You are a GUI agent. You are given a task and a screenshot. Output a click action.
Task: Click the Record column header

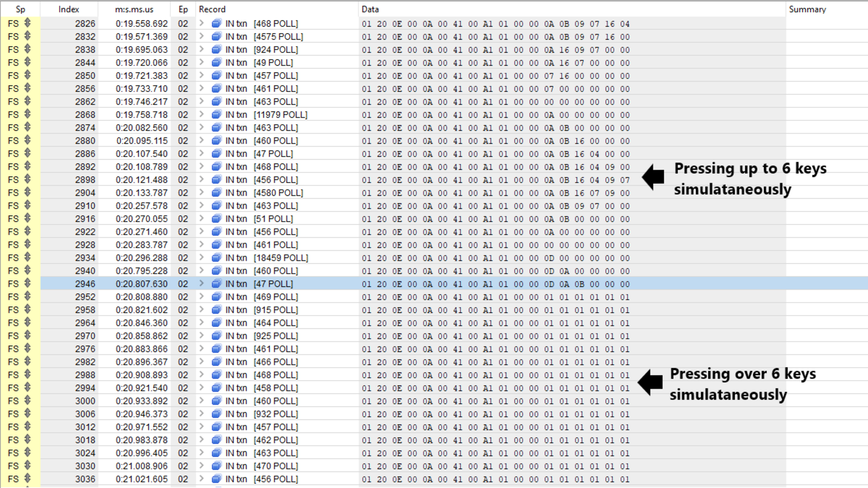212,9
